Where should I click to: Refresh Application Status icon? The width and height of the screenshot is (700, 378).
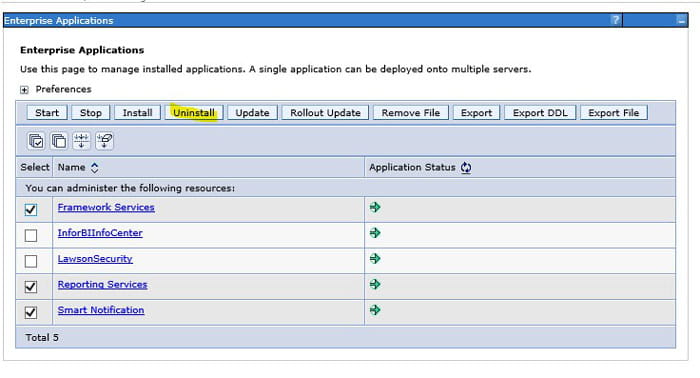click(x=466, y=168)
